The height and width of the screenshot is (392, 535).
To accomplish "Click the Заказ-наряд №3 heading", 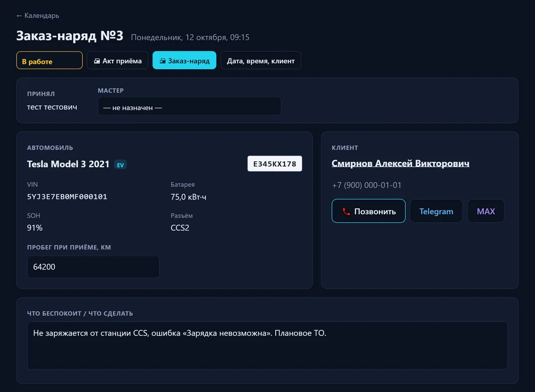I will pos(70,36).
